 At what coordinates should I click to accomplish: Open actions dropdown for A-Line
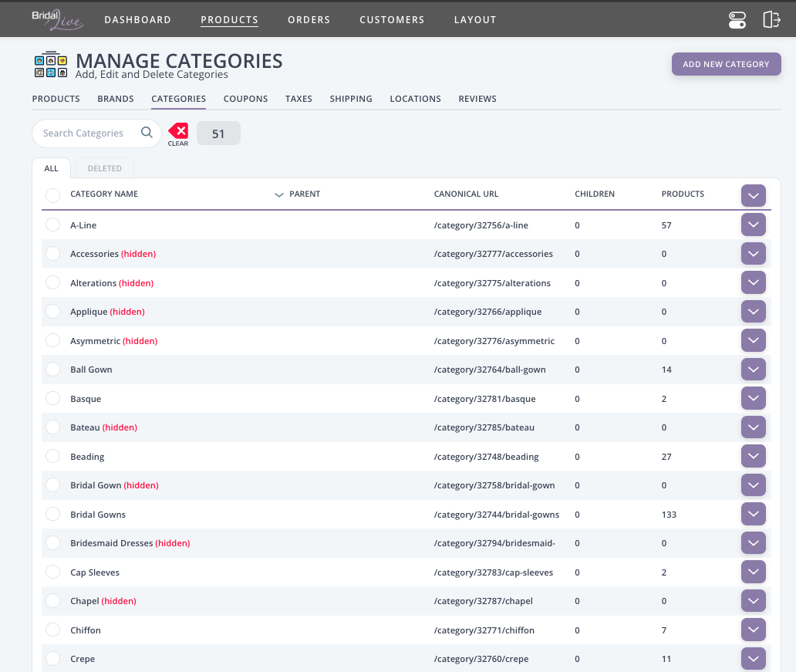(754, 225)
